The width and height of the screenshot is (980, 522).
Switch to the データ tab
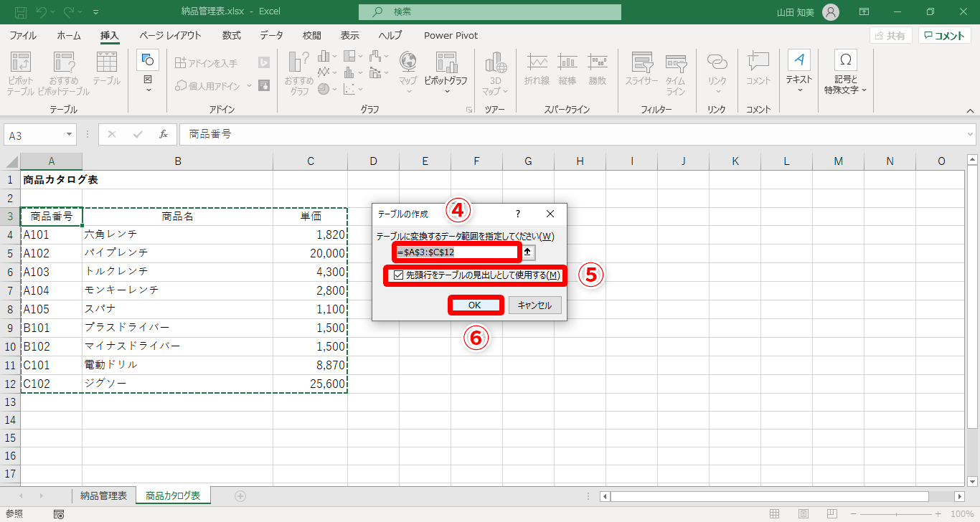271,35
